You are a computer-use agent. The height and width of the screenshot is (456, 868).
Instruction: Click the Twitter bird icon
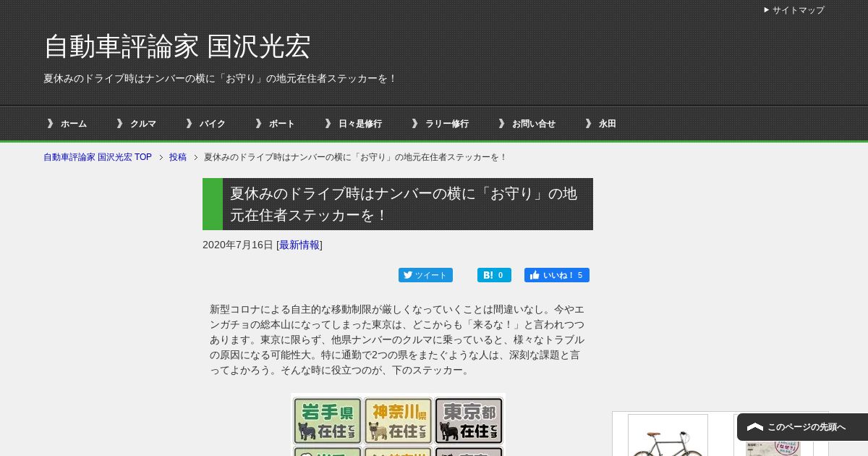(x=408, y=275)
